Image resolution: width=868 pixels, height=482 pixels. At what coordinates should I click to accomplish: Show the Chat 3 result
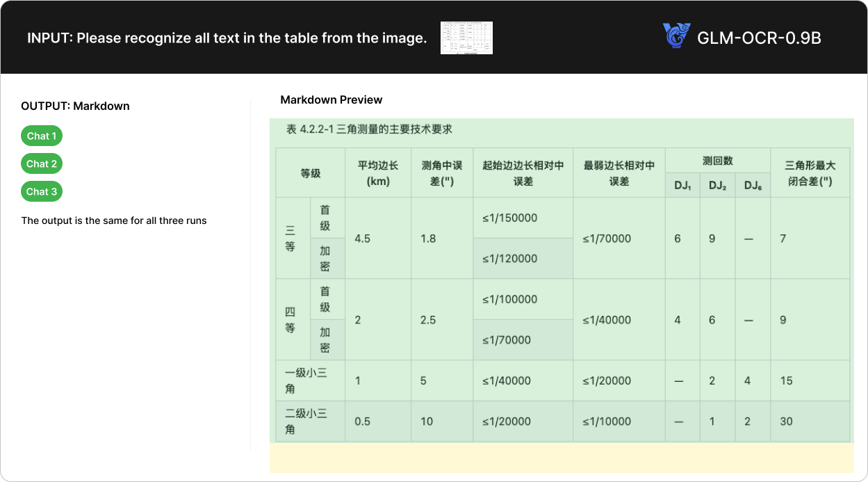(x=42, y=192)
